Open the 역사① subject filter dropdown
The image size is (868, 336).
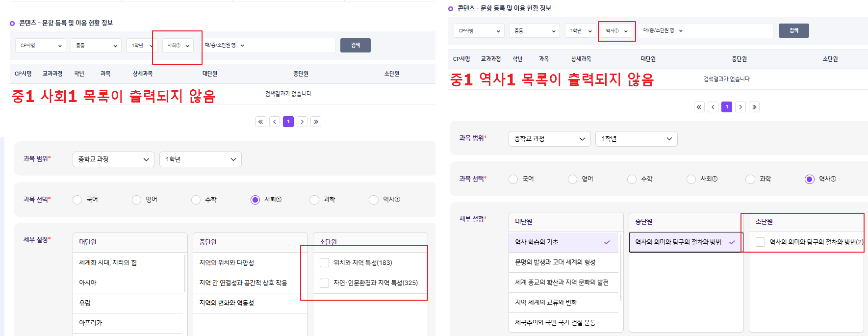pos(616,31)
